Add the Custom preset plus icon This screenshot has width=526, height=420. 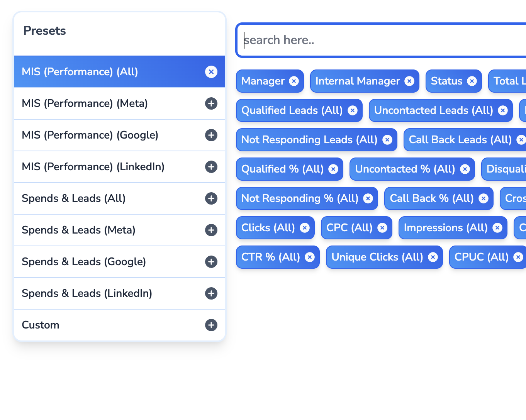pos(211,325)
